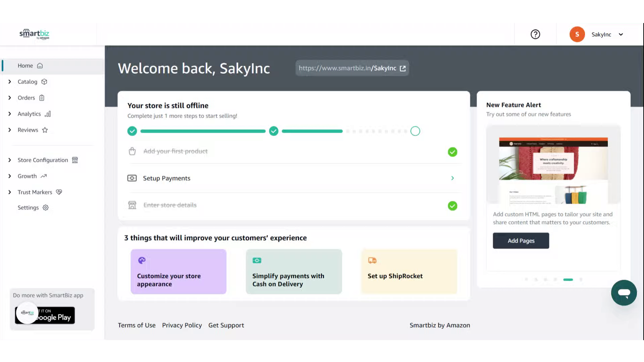Click the Growth trend arrow icon
Viewport: 644px width, 362px height.
coord(44,176)
